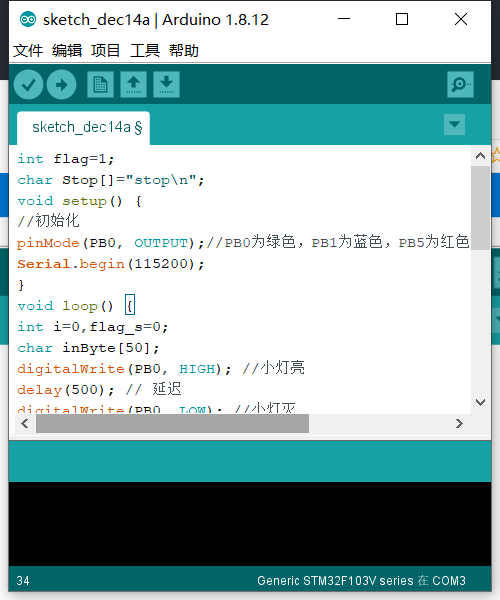Click the Upload sketch arrow button

pyautogui.click(x=62, y=85)
